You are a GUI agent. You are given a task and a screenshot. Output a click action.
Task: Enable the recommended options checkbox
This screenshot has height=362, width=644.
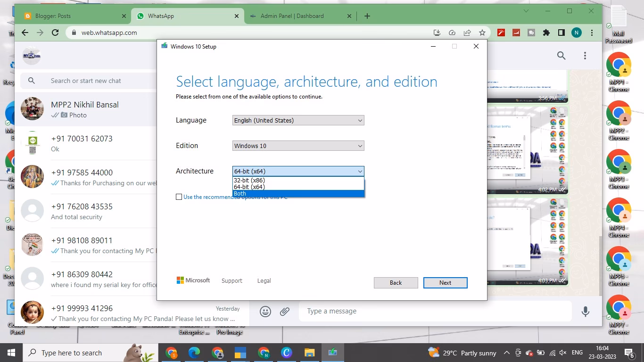coord(179,197)
